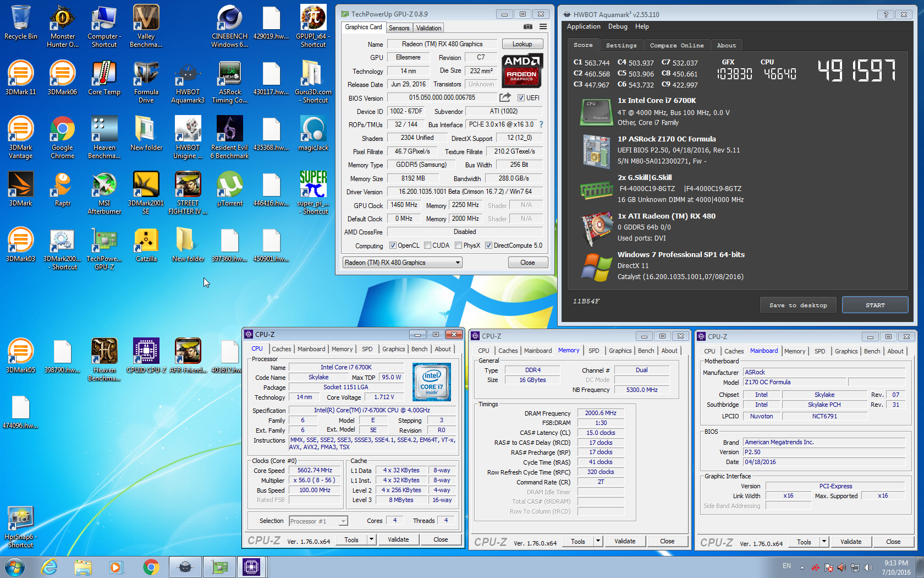Click CPU-Z taskbar button
924x578 pixels.
click(251, 567)
